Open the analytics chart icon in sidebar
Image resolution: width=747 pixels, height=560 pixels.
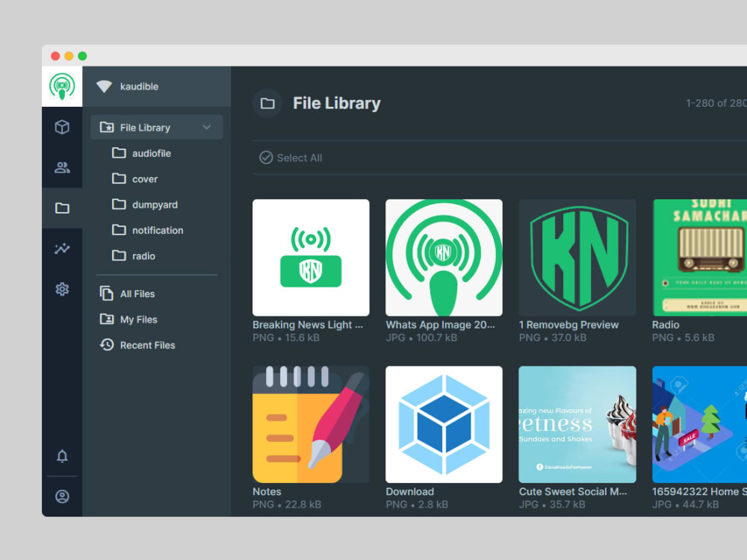[62, 249]
